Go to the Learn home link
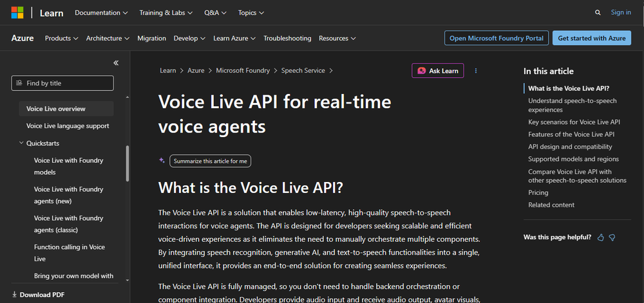Viewport: 644px width, 303px height. pyautogui.click(x=52, y=13)
